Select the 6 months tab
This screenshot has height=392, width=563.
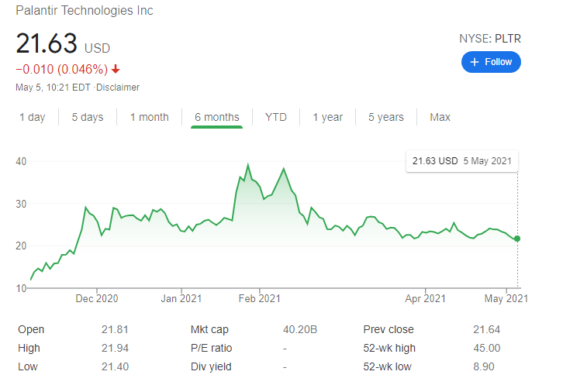click(x=217, y=117)
